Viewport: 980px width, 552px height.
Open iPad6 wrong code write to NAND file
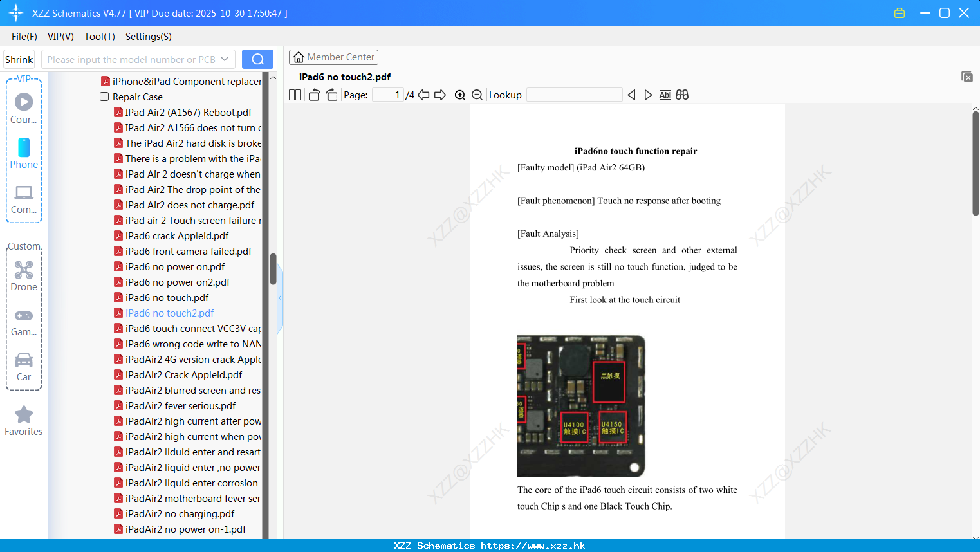coord(188,344)
